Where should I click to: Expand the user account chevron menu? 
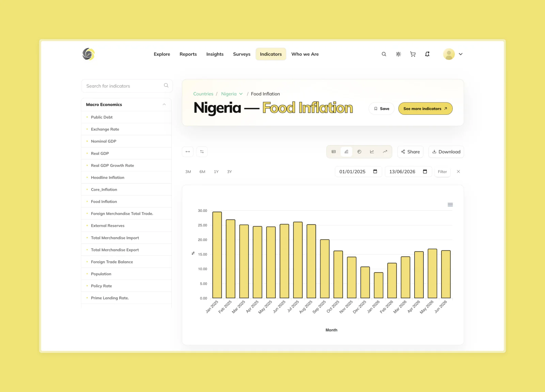coord(461,54)
